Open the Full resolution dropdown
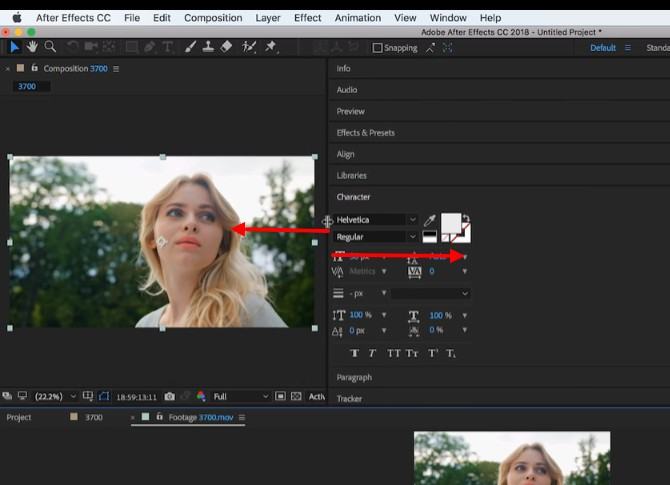The height and width of the screenshot is (485, 670). [x=241, y=397]
